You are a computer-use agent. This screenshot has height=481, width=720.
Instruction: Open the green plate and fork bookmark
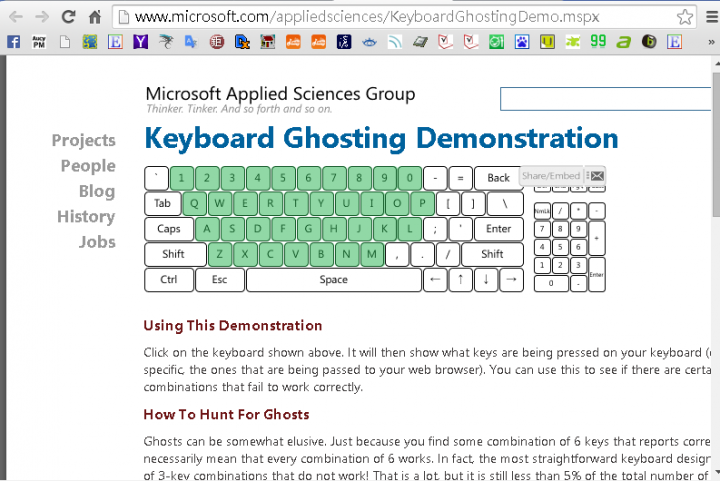(x=496, y=42)
